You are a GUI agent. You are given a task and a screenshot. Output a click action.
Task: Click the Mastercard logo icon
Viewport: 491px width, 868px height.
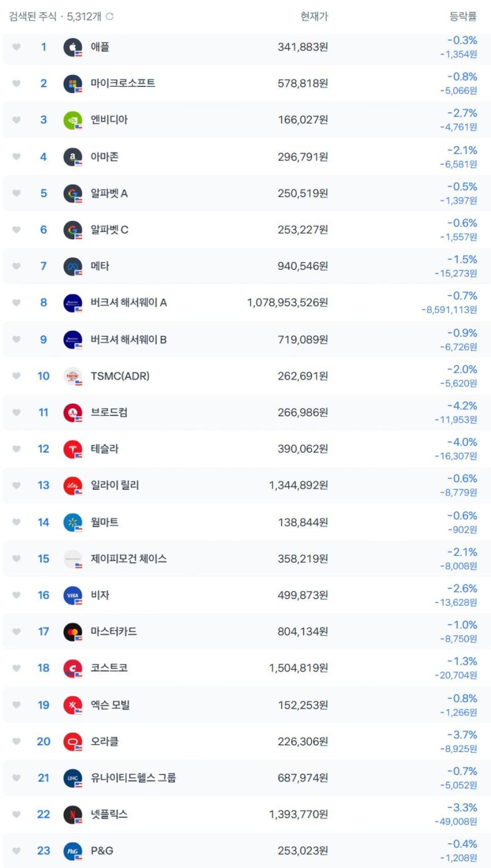[72, 632]
